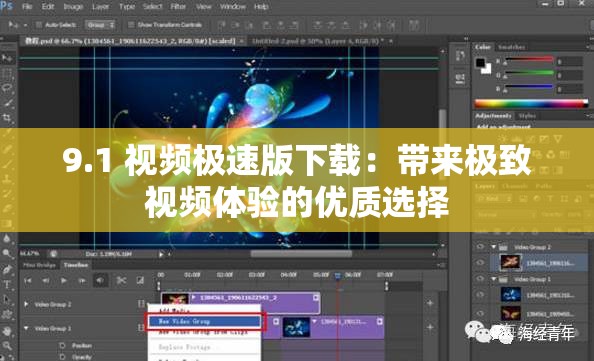
Task: Expand Video Group 2 timeline track
Action: (x=26, y=304)
